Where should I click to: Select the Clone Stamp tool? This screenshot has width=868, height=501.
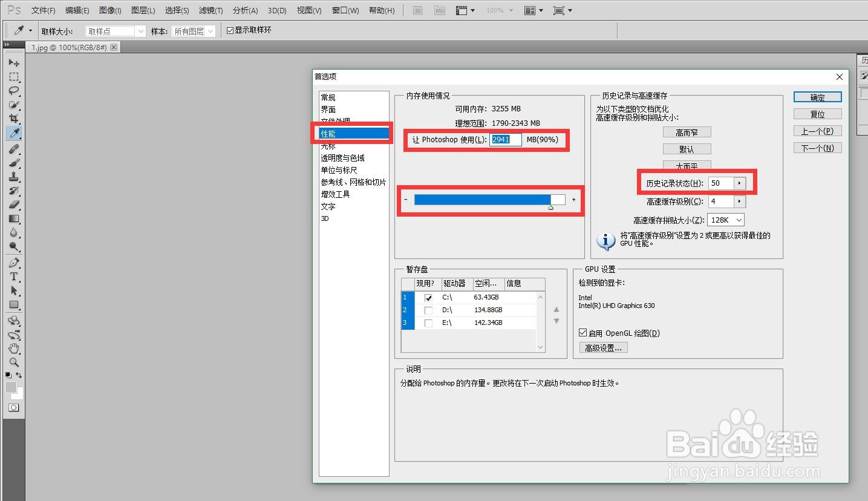pos(13,177)
